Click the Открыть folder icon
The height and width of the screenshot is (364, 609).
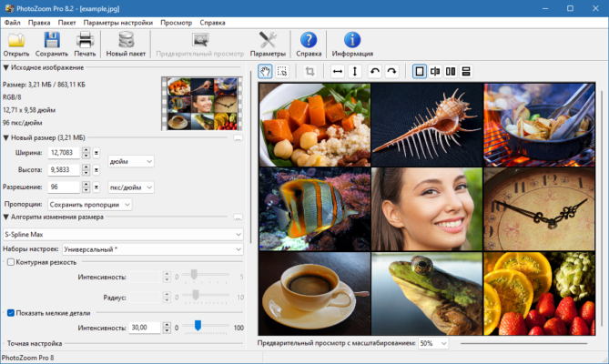(16, 40)
